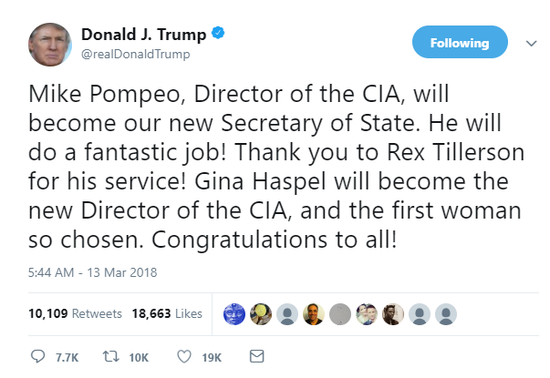Screen dimensions: 550x378
Task: Retweet using the retweet arrows icon
Action: tap(111, 357)
